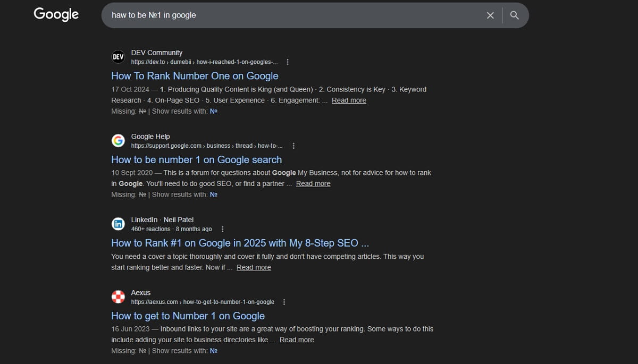Image resolution: width=638 pixels, height=364 pixels.
Task: Click the Google logo
Action: pyautogui.click(x=56, y=14)
